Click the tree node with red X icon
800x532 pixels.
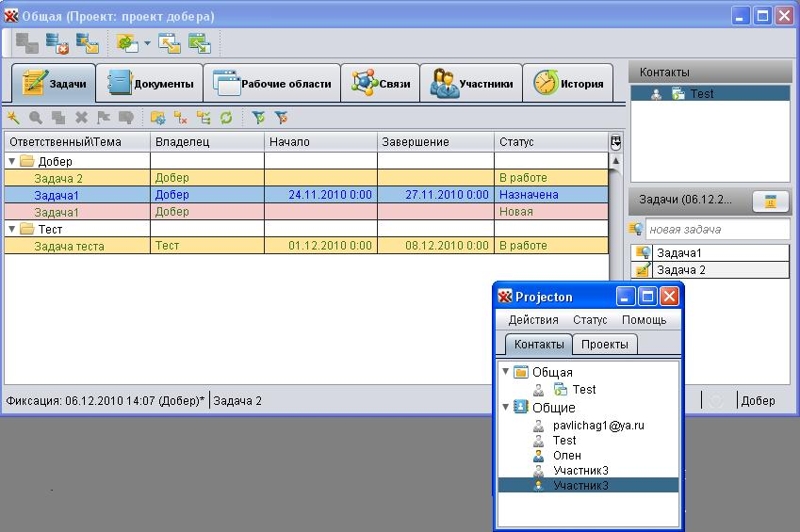pyautogui.click(x=181, y=118)
